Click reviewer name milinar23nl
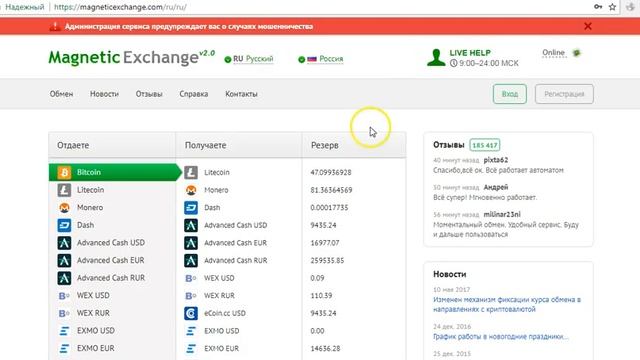 (502, 214)
